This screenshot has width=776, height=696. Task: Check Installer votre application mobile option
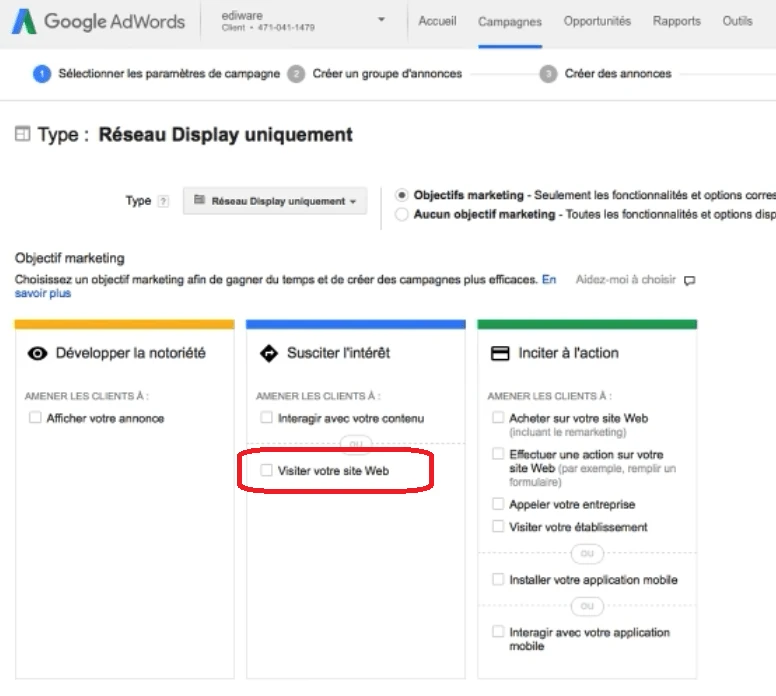pos(498,579)
